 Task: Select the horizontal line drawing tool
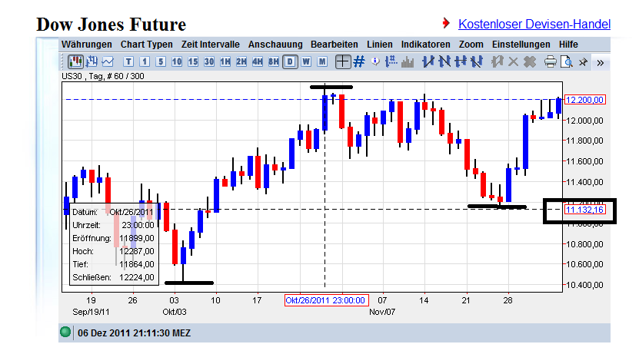[461, 62]
